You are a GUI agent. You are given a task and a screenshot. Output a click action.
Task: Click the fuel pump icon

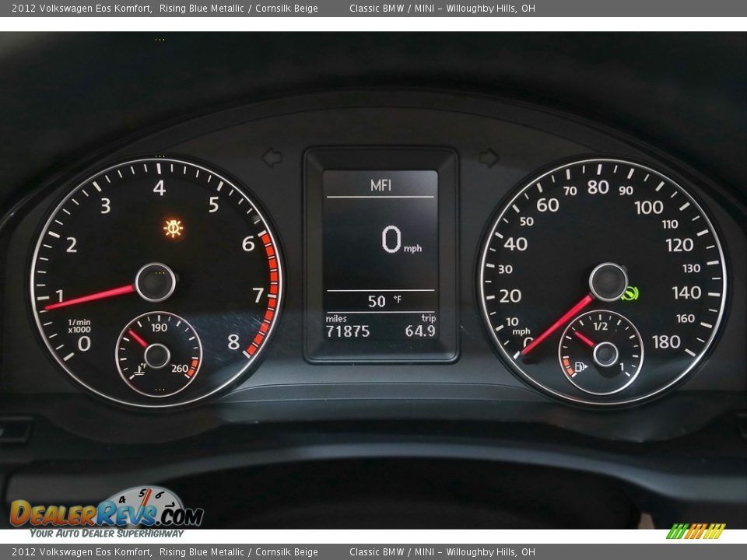coord(580,366)
